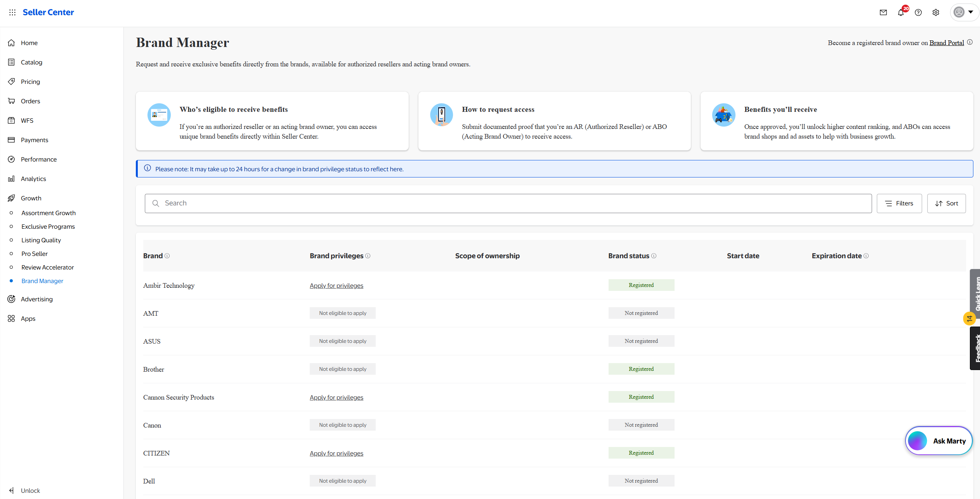The height and width of the screenshot is (499, 980).
Task: Open Assortment Growth submenu item
Action: point(49,213)
